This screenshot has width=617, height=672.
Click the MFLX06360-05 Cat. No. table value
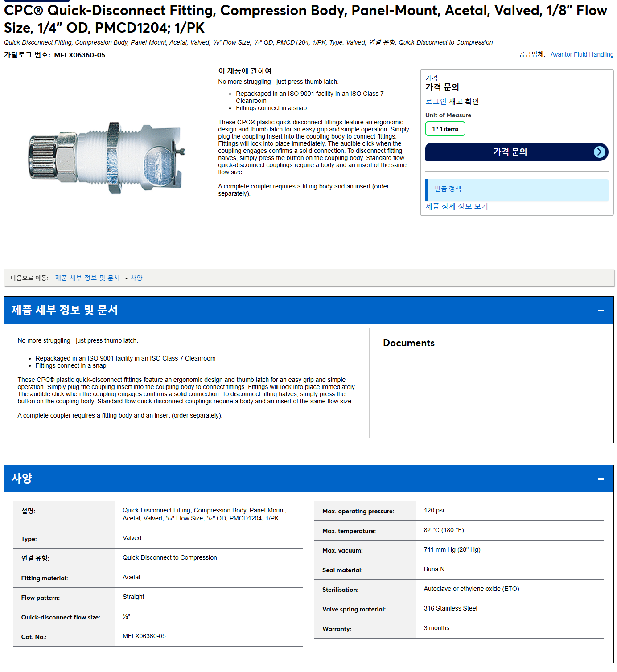[144, 636]
